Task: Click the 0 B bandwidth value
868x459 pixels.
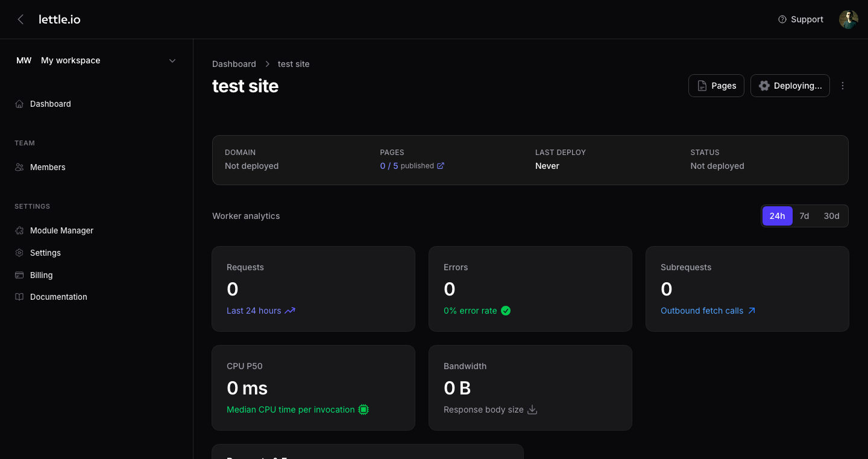Action: (x=457, y=388)
